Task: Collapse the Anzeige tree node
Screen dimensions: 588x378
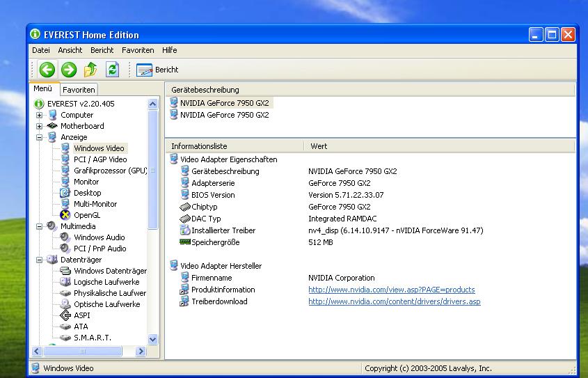Action: pyautogui.click(x=39, y=137)
